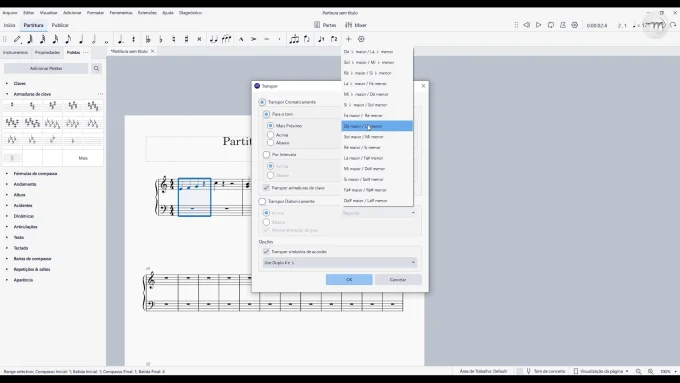
Task: Click the Cancelar button
Action: [x=398, y=280]
